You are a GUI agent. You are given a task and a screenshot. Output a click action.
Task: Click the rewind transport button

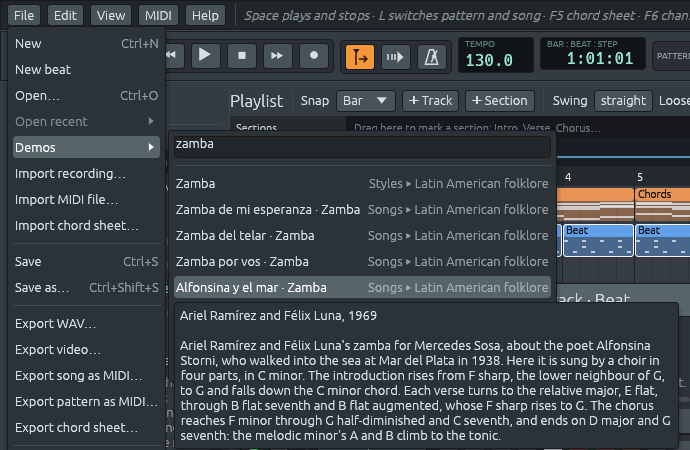tap(175, 55)
